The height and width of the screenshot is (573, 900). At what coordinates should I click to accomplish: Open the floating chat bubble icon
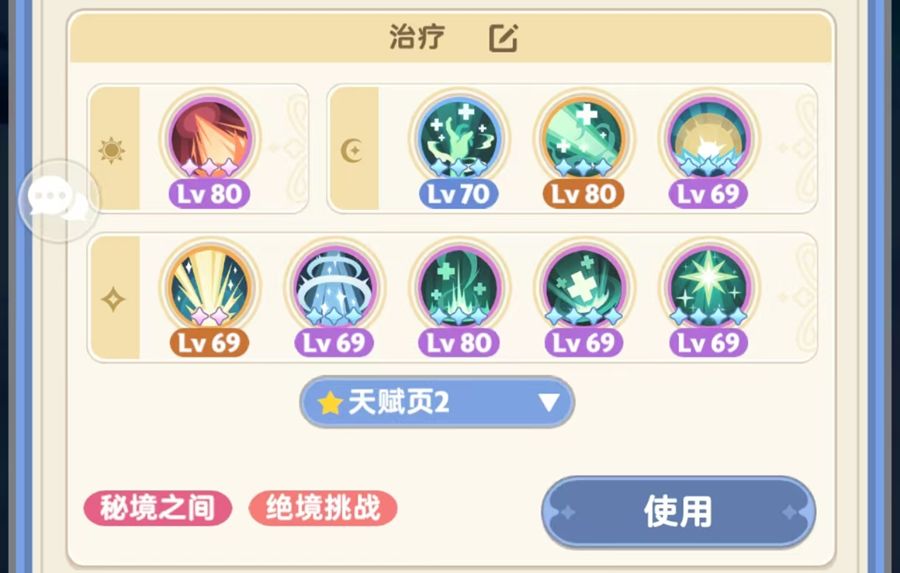59,200
